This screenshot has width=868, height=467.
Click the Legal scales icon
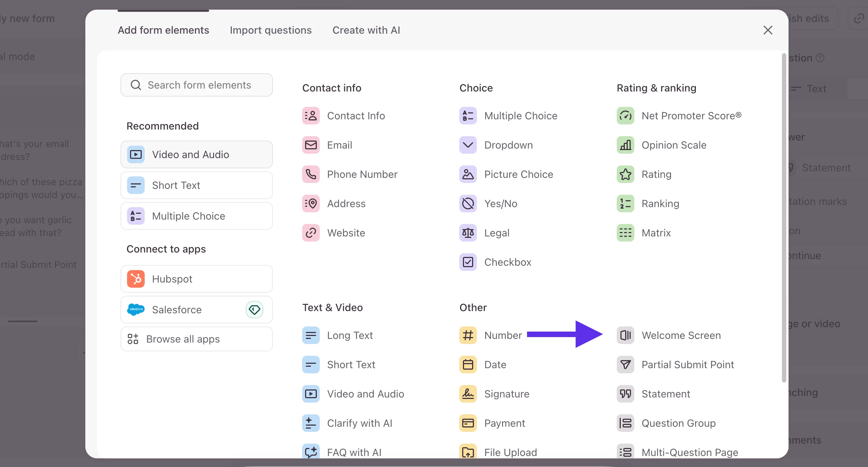[468, 233]
